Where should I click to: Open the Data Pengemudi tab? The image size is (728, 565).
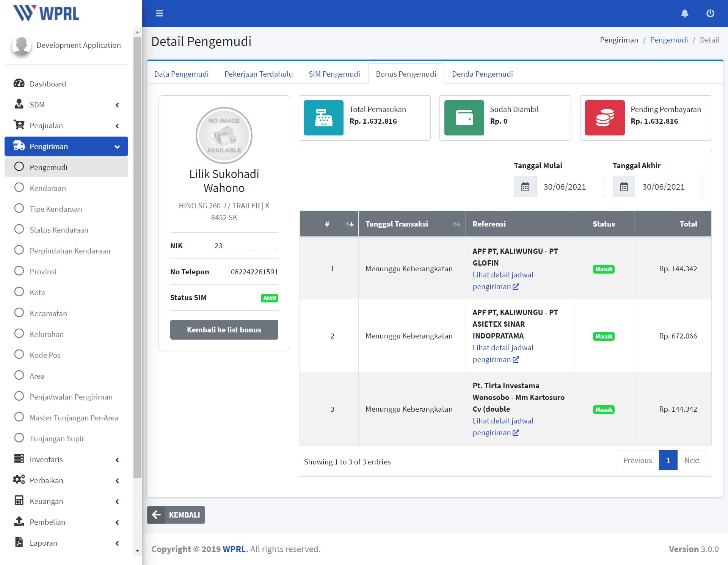181,74
